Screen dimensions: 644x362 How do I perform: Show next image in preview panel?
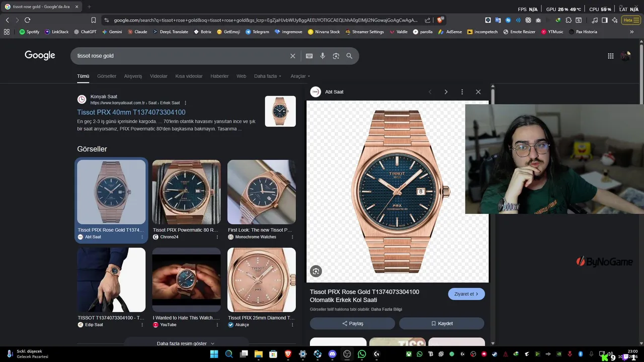click(x=446, y=92)
